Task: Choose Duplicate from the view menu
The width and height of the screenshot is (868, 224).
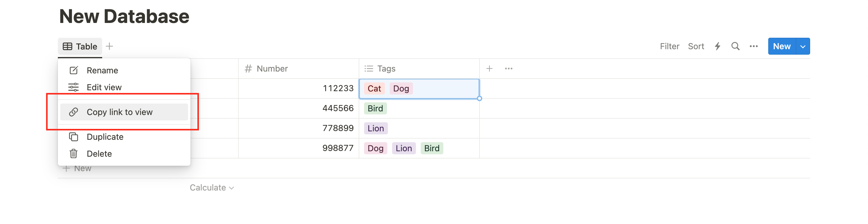Action: (105, 137)
